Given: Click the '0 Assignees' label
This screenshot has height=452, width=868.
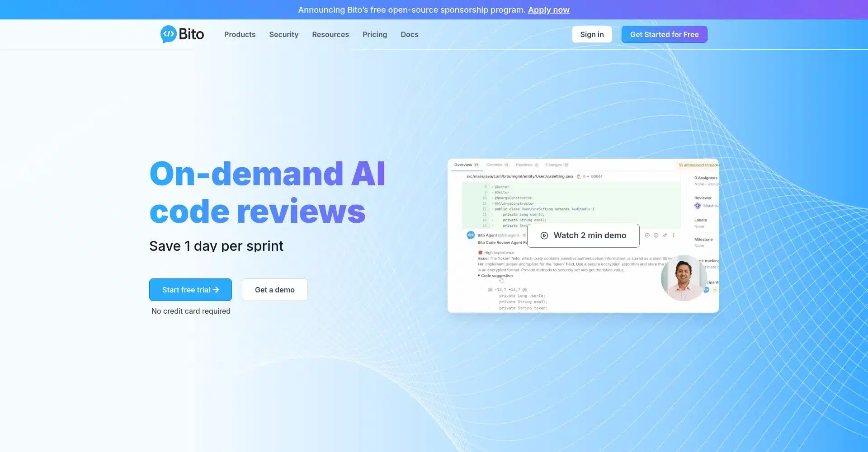Looking at the screenshot, I should coord(706,178).
